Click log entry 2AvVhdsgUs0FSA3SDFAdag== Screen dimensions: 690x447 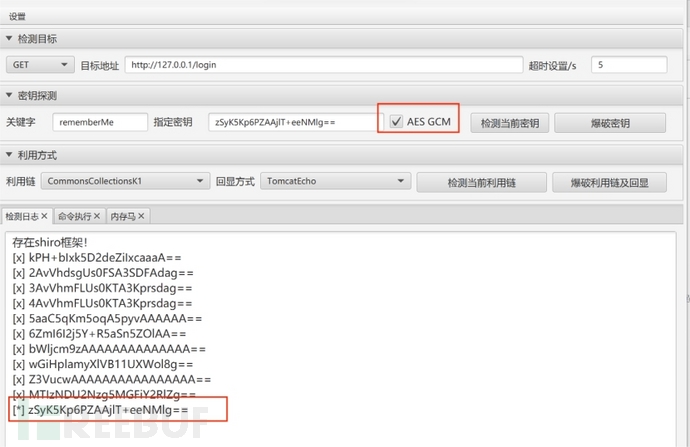tap(103, 273)
